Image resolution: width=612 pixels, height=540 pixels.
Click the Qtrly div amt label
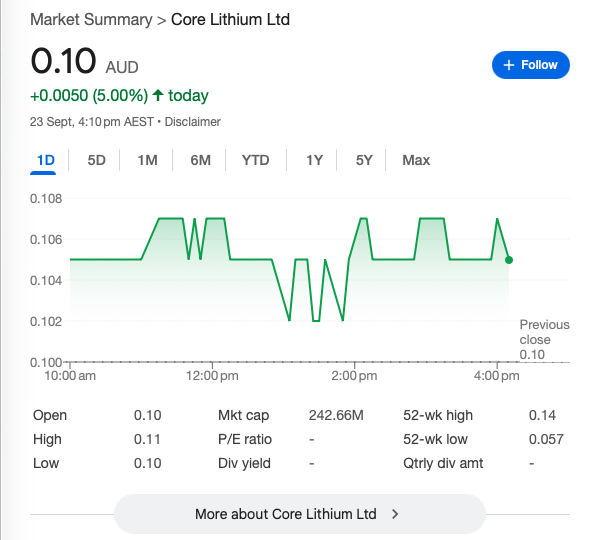(443, 463)
